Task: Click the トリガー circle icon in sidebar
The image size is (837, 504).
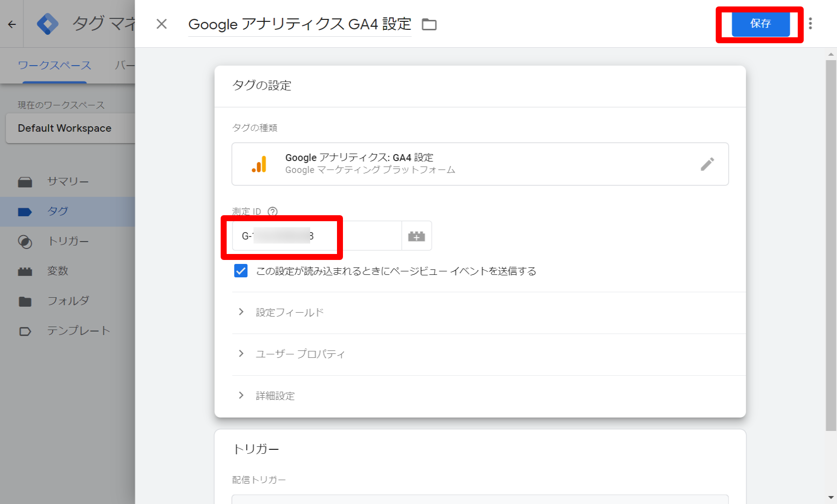Action: point(25,242)
